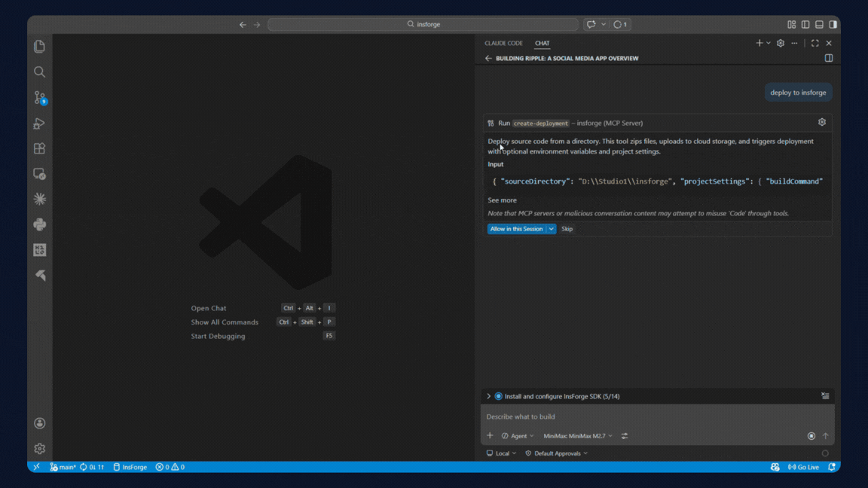Click the gear icon on create-deployment tool card
868x488 pixels.
tap(822, 122)
